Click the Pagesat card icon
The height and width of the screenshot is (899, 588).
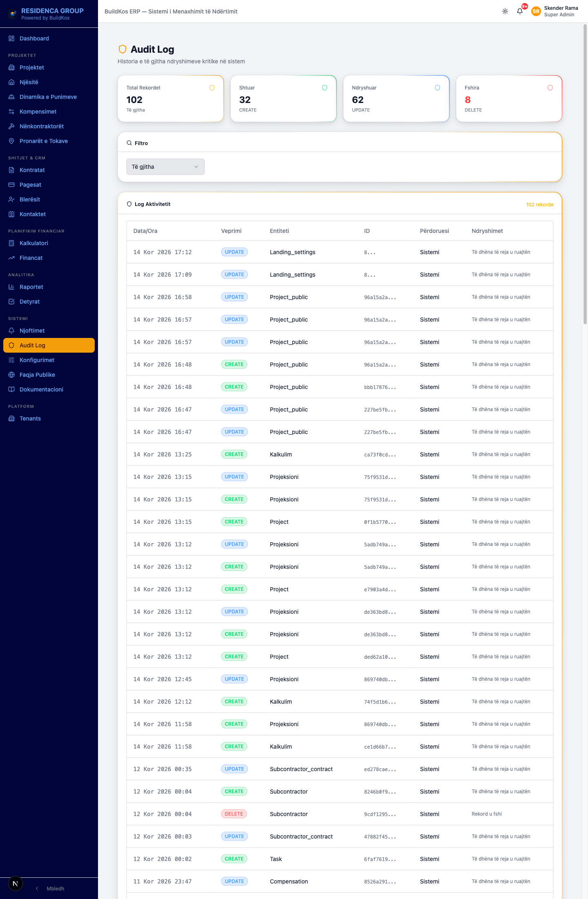pyautogui.click(x=11, y=185)
